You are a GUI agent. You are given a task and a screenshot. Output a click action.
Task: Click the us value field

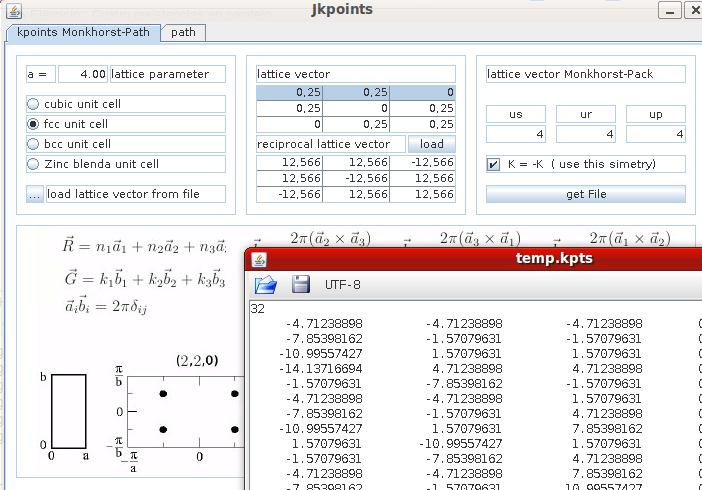tap(515, 134)
